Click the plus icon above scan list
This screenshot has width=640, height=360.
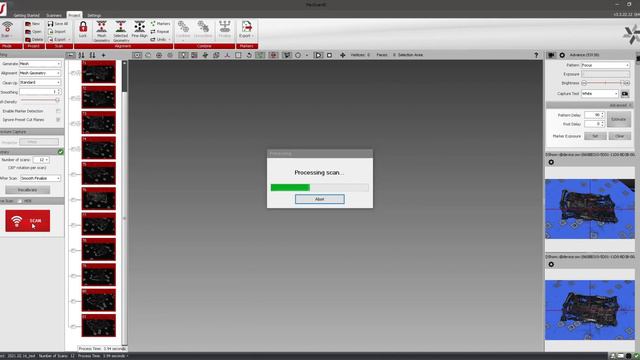click(104, 55)
